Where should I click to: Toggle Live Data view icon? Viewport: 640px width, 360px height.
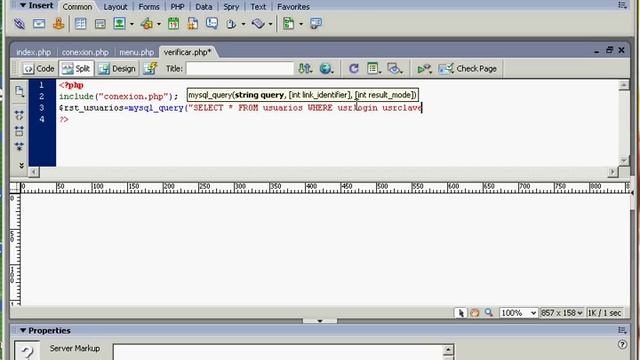(x=150, y=69)
